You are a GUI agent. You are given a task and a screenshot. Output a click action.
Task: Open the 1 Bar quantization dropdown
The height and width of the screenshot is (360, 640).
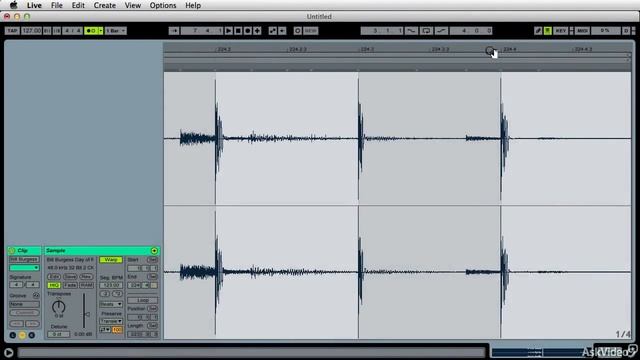[x=116, y=31]
